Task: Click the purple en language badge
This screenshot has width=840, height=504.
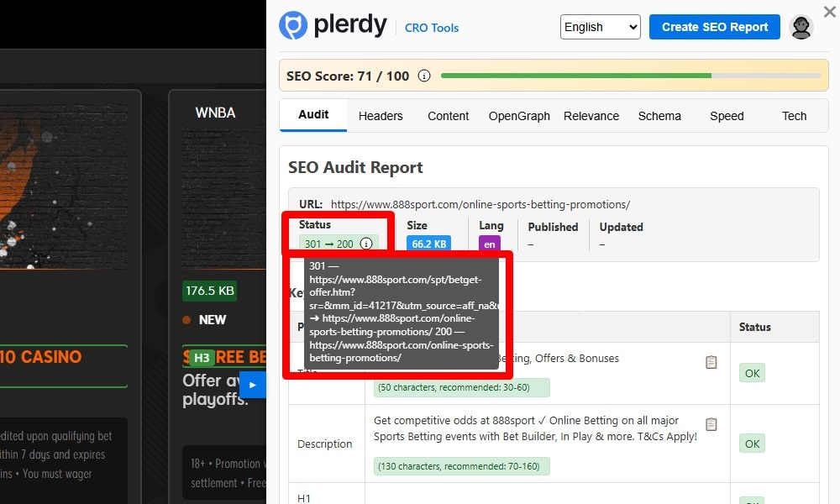Action: coord(489,244)
